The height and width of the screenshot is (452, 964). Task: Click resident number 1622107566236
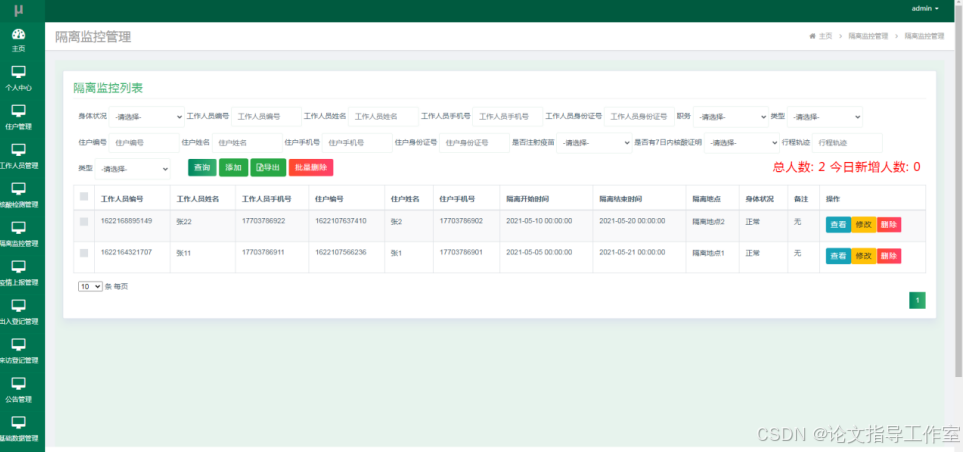click(341, 252)
